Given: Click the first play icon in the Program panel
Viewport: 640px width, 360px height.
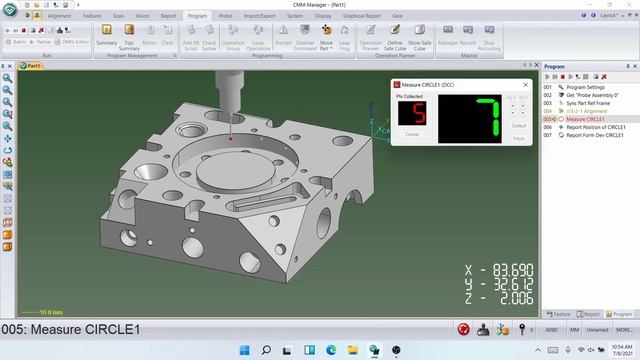Looking at the screenshot, I should click(x=547, y=77).
